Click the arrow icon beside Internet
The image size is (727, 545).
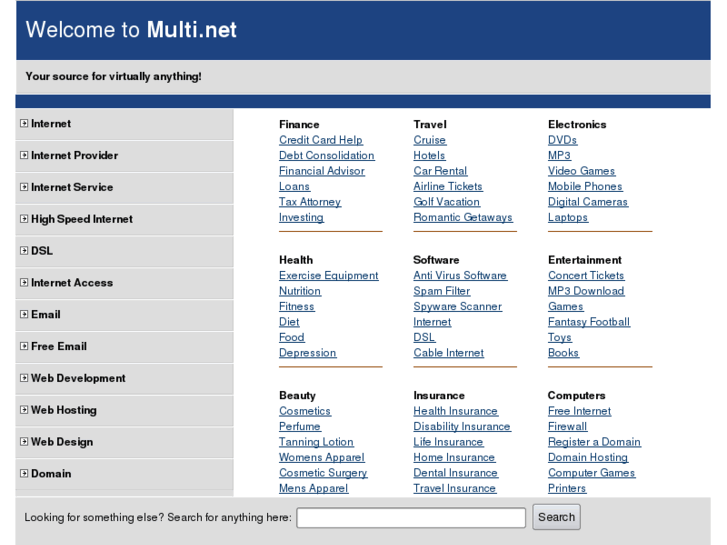coord(24,123)
